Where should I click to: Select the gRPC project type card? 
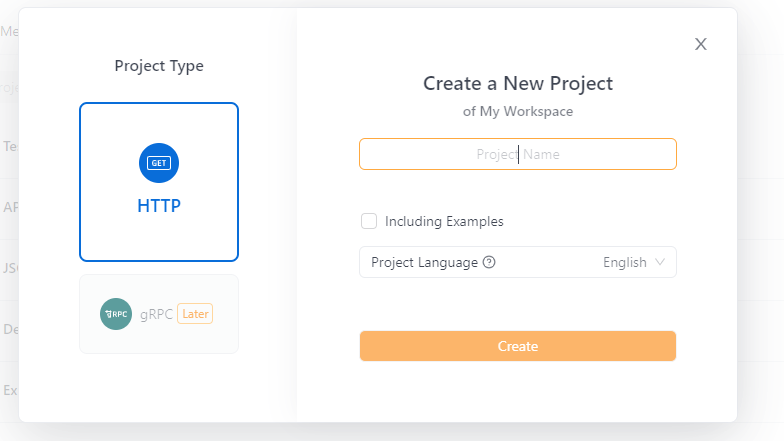click(x=159, y=314)
